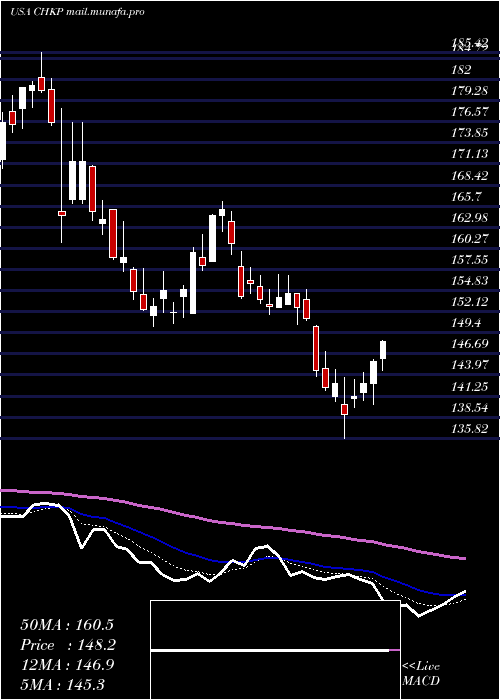The width and height of the screenshot is (500, 700).
Task: Click the 135.82 price axis label
Action: click(470, 428)
